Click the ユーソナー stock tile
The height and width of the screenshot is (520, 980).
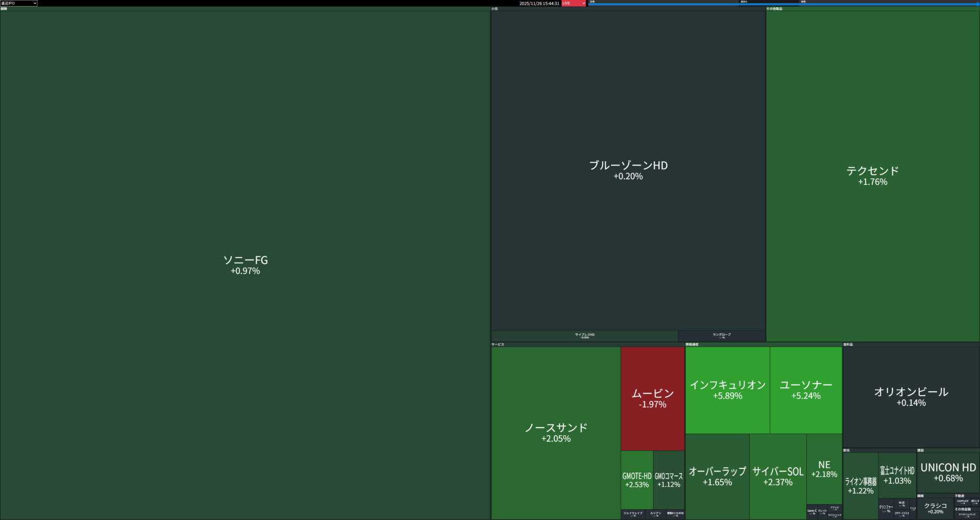tap(805, 390)
